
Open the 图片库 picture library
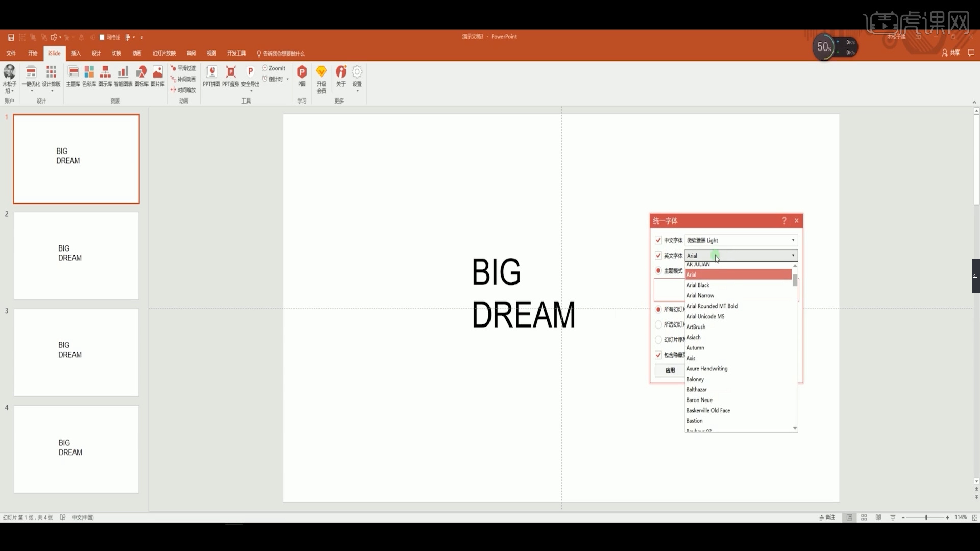pyautogui.click(x=158, y=77)
